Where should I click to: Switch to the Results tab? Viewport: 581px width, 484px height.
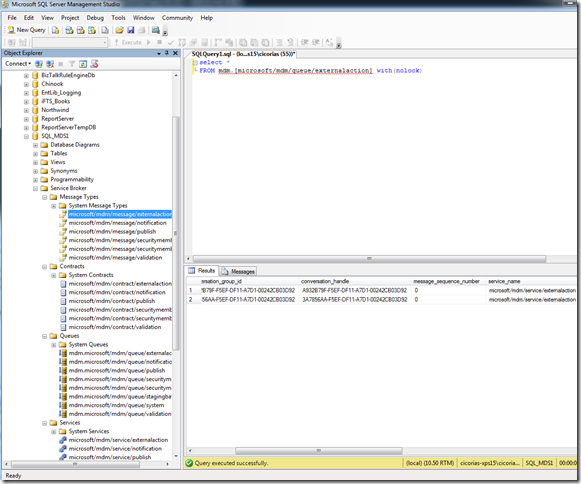pyautogui.click(x=202, y=271)
